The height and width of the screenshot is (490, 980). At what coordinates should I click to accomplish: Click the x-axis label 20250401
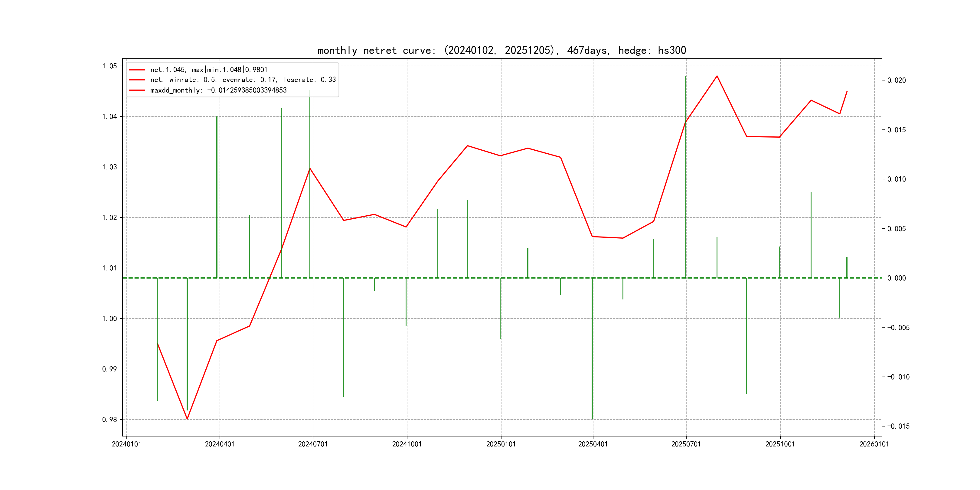point(593,444)
